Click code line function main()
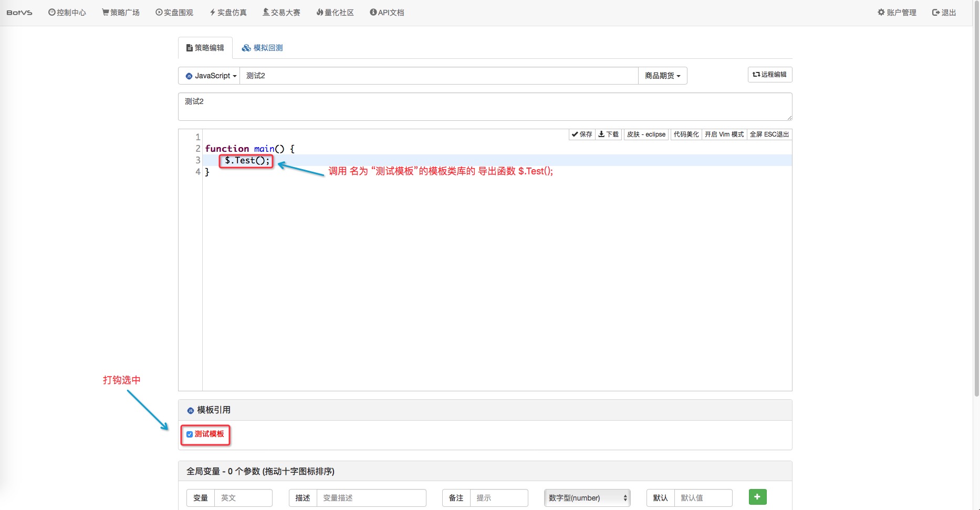Image resolution: width=980 pixels, height=510 pixels. (x=250, y=149)
